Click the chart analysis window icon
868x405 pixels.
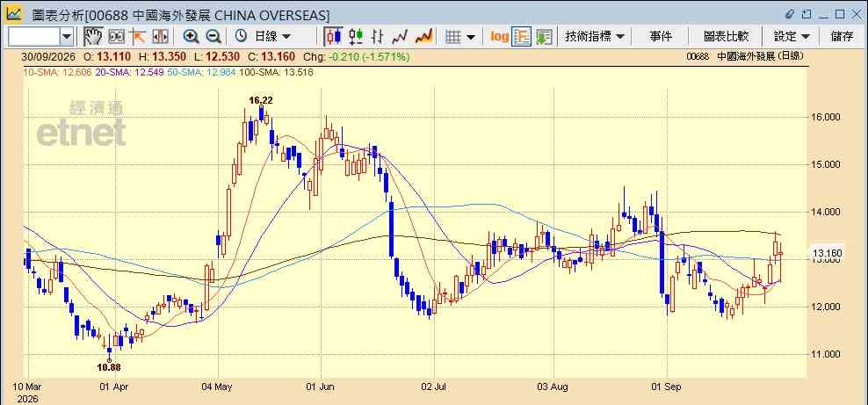tap(14, 14)
